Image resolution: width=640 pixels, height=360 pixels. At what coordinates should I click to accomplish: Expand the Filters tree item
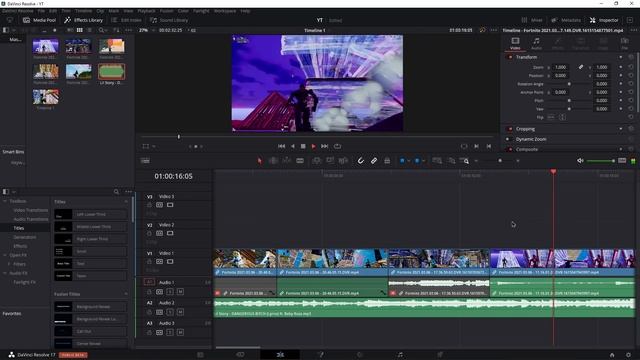tap(9, 264)
